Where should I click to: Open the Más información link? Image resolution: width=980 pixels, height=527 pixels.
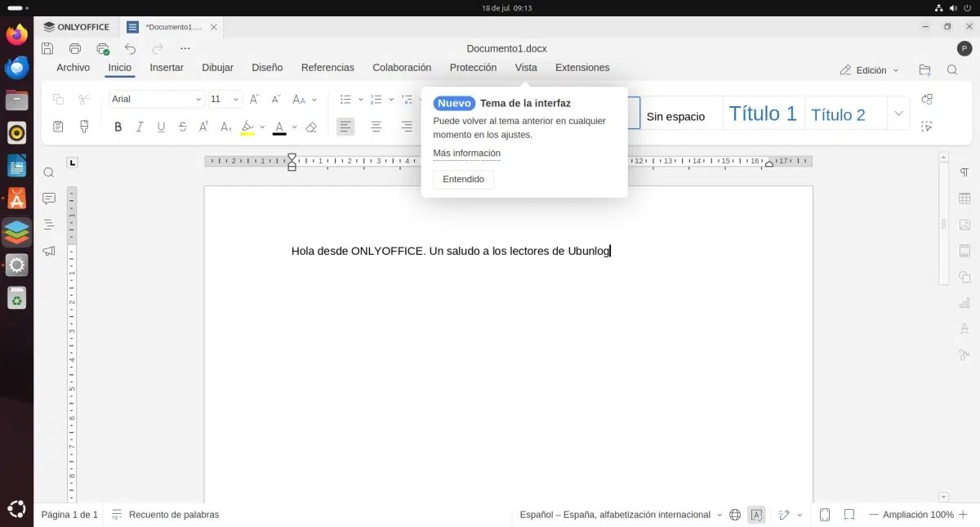[466, 153]
